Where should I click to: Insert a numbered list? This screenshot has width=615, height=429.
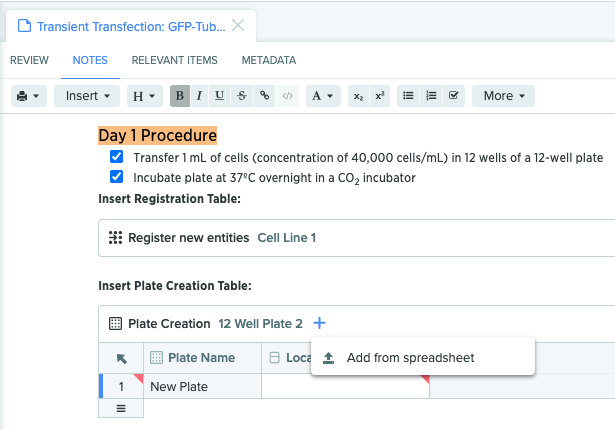point(431,96)
